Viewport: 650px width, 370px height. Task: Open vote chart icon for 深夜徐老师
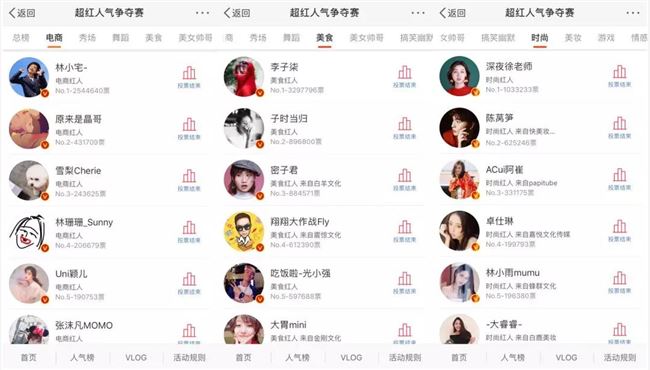click(620, 76)
